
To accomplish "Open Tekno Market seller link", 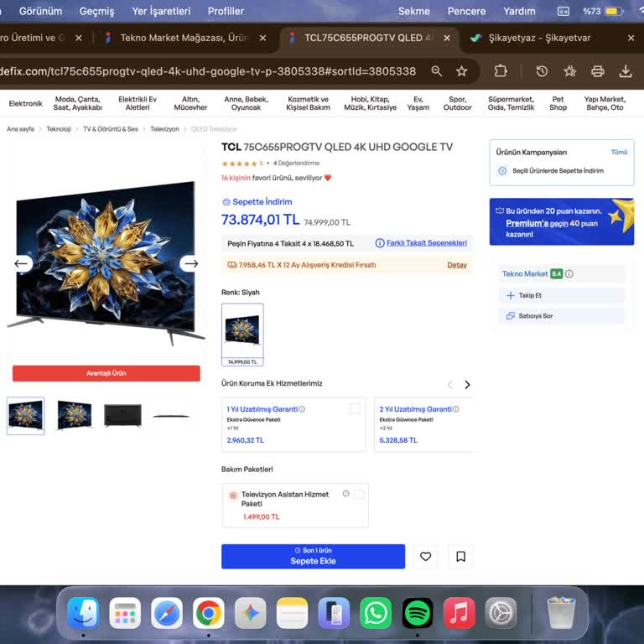I will [524, 273].
